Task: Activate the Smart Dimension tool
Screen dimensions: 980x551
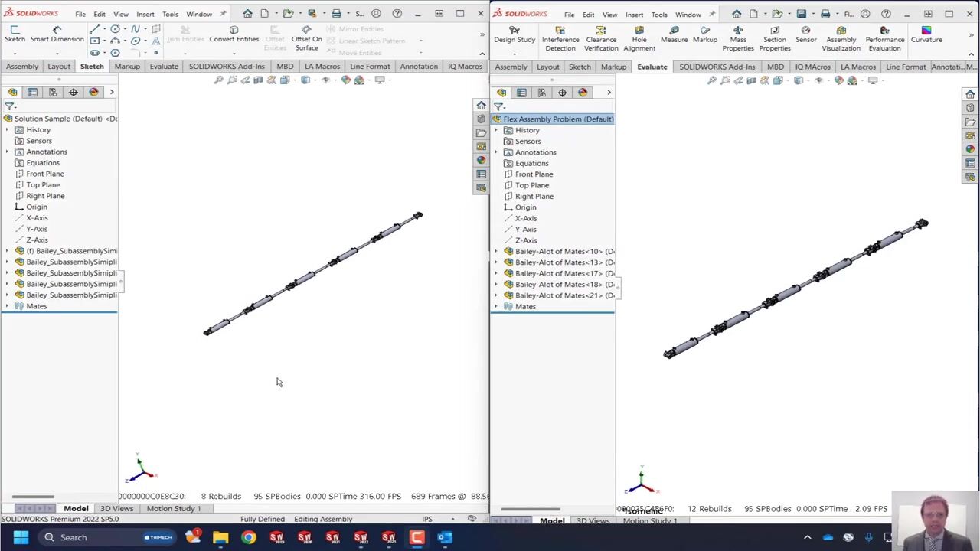Action: pyautogui.click(x=57, y=34)
